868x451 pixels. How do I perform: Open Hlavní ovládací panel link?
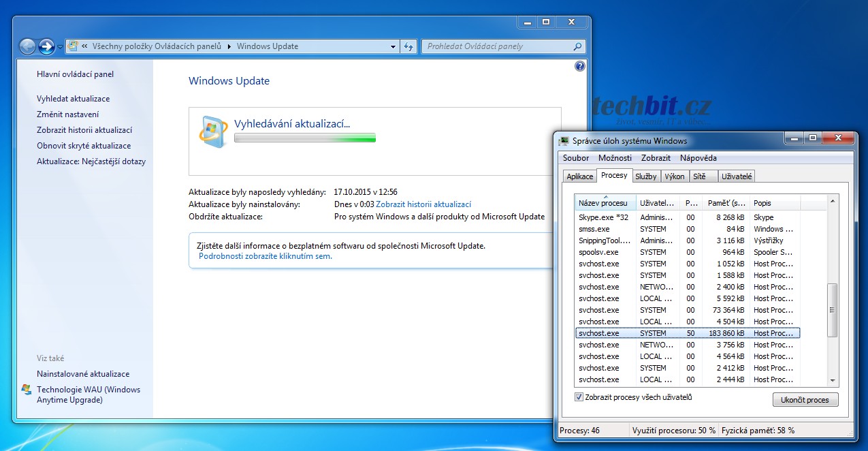(x=76, y=74)
